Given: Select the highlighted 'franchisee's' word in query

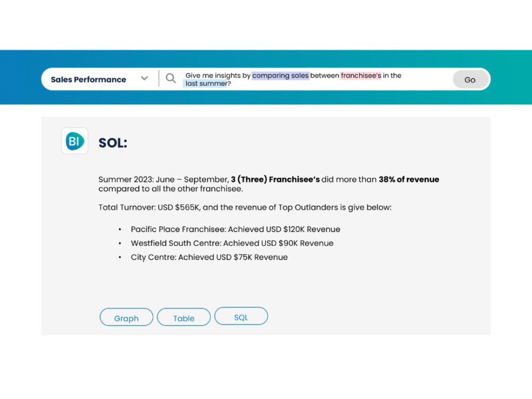Looking at the screenshot, I should point(361,76).
